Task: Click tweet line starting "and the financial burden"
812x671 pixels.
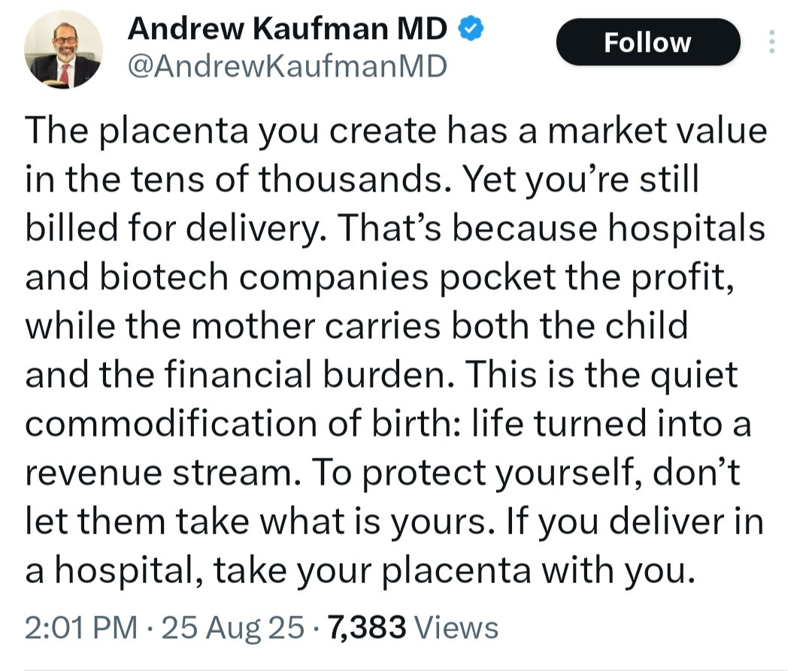Action: pos(382,376)
